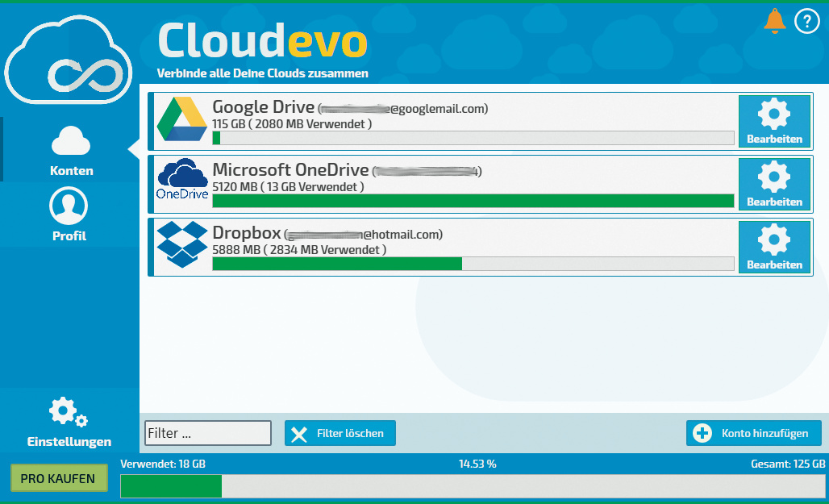The height and width of the screenshot is (504, 829).
Task: Click the '14.53 %' usage percentage
Action: point(477,464)
